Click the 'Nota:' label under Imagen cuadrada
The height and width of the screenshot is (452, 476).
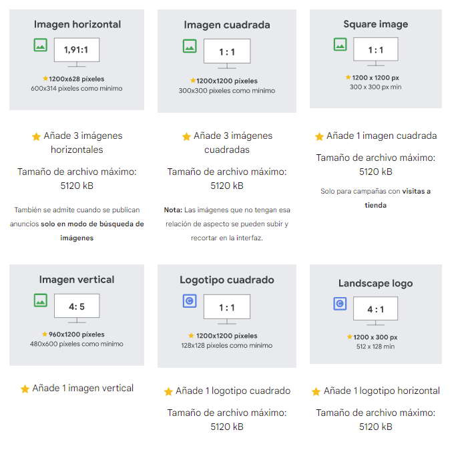click(x=173, y=210)
